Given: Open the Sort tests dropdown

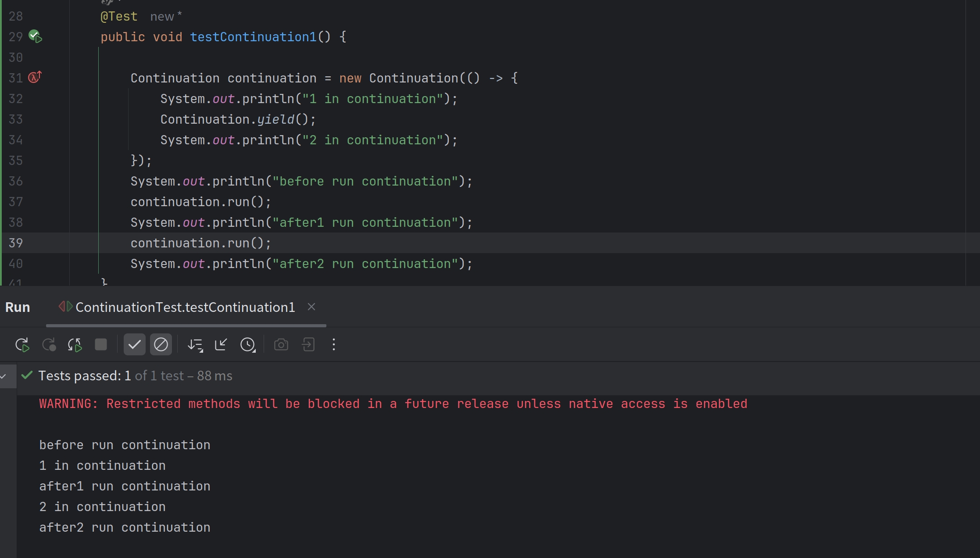Looking at the screenshot, I should pos(195,345).
